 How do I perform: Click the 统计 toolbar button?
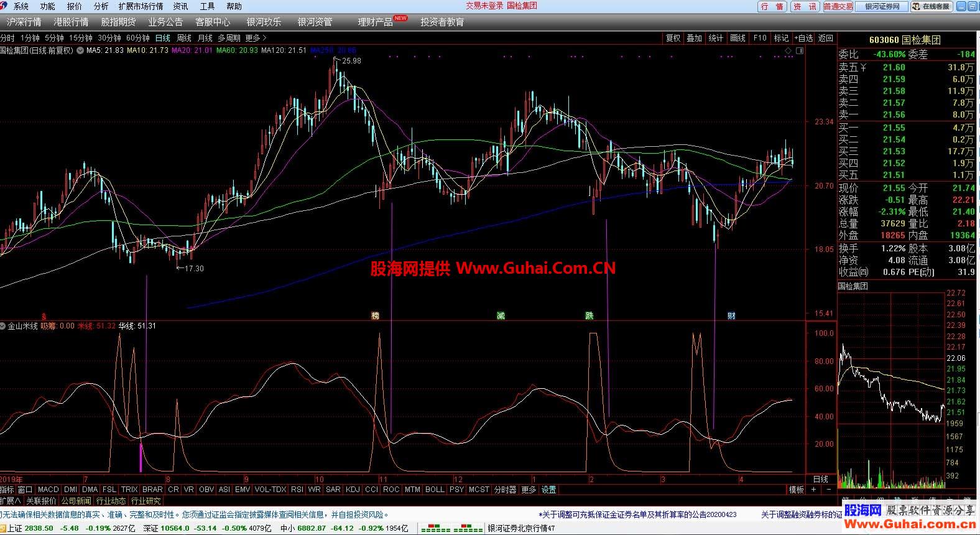[716, 38]
